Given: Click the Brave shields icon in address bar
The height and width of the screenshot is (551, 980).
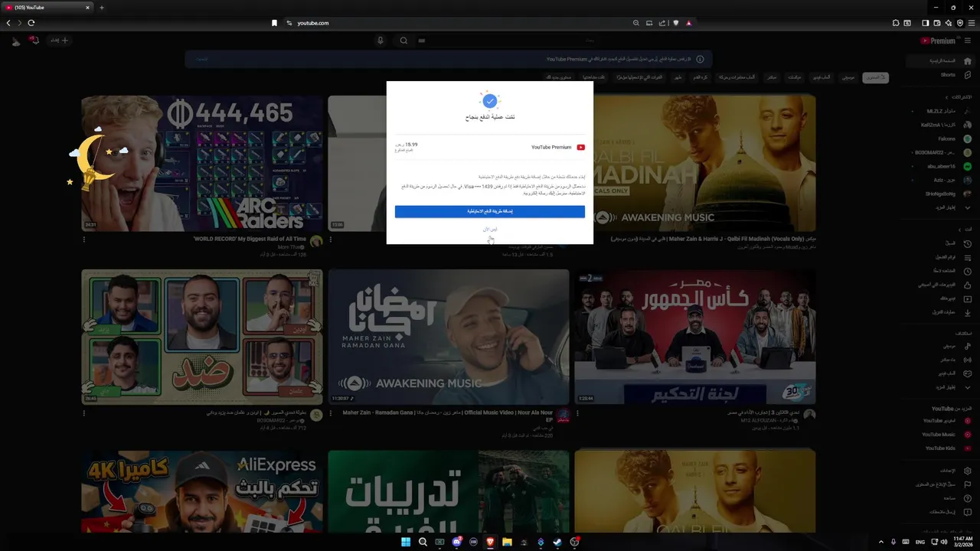Looking at the screenshot, I should click(675, 23).
